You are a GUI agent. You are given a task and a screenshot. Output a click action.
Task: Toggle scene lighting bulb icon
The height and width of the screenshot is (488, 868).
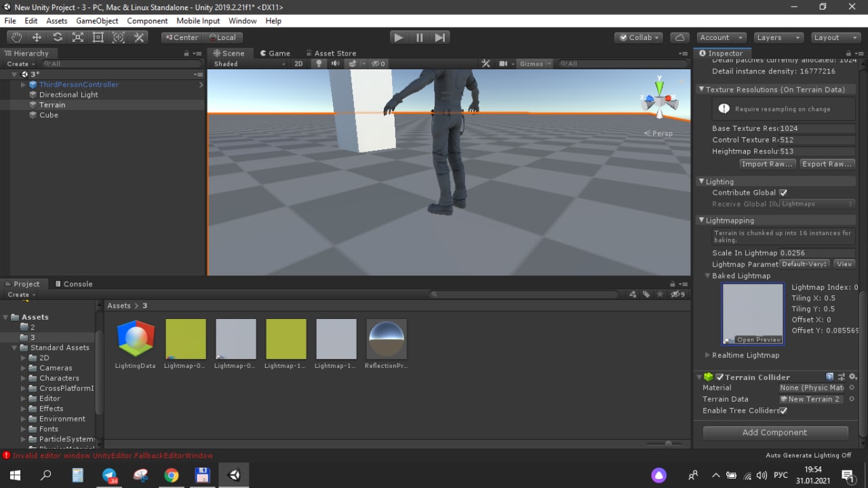point(319,64)
